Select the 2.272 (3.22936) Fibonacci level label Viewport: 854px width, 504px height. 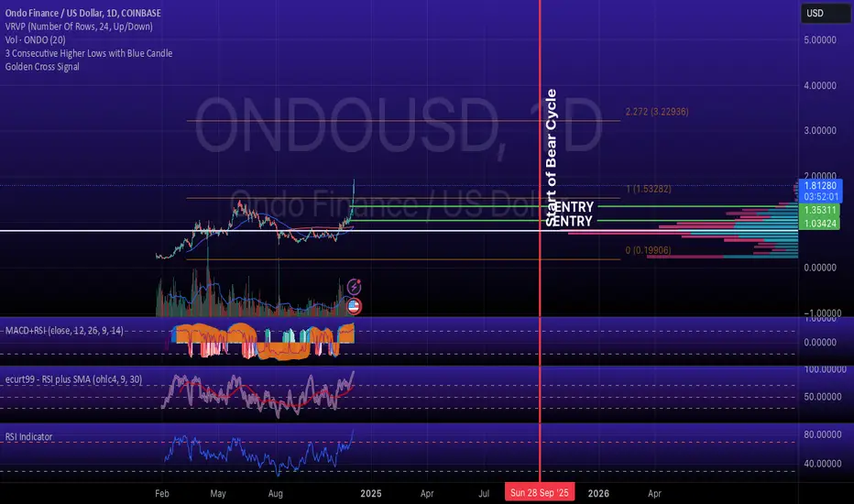coord(657,112)
